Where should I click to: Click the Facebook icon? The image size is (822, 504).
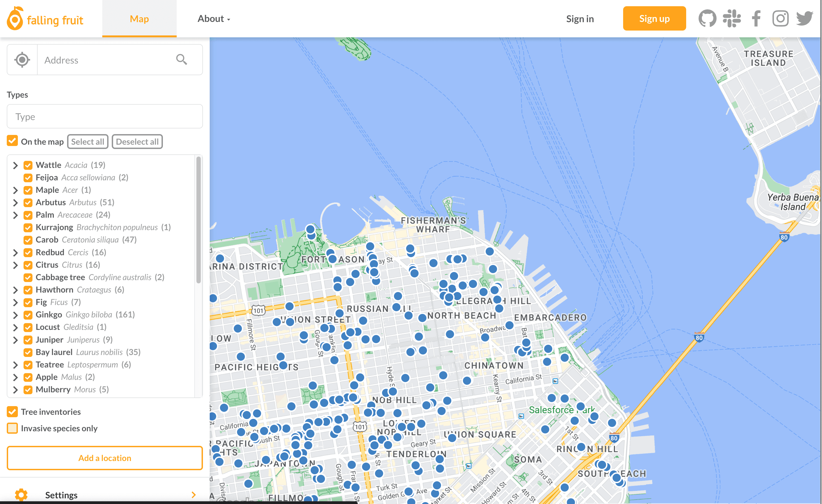click(756, 19)
